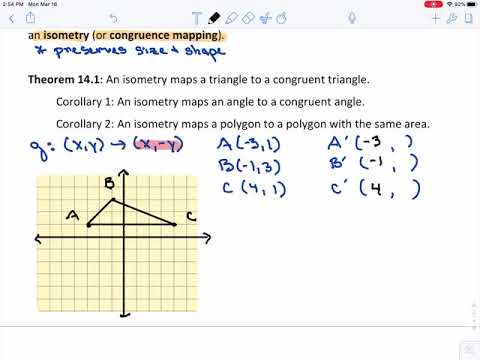Tap the 'Corollary 2' line

click(x=243, y=124)
